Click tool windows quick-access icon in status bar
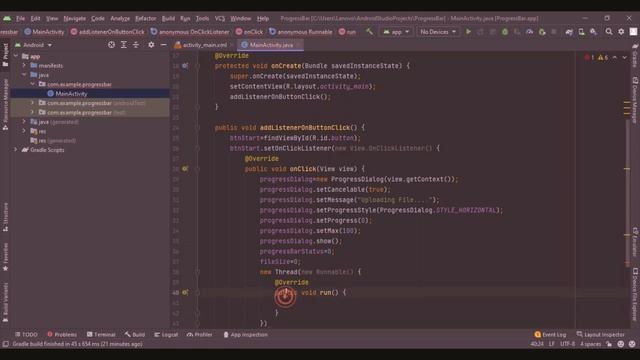 click(5, 344)
